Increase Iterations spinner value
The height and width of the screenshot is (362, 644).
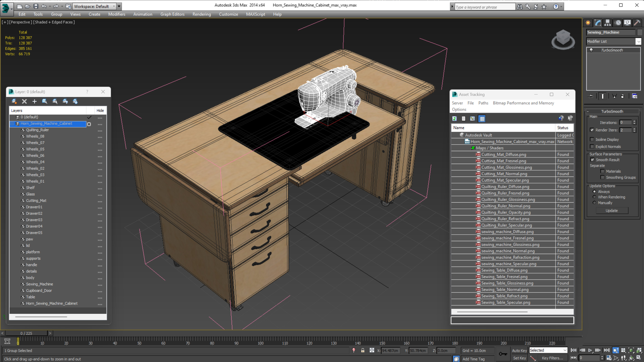pyautogui.click(x=634, y=121)
